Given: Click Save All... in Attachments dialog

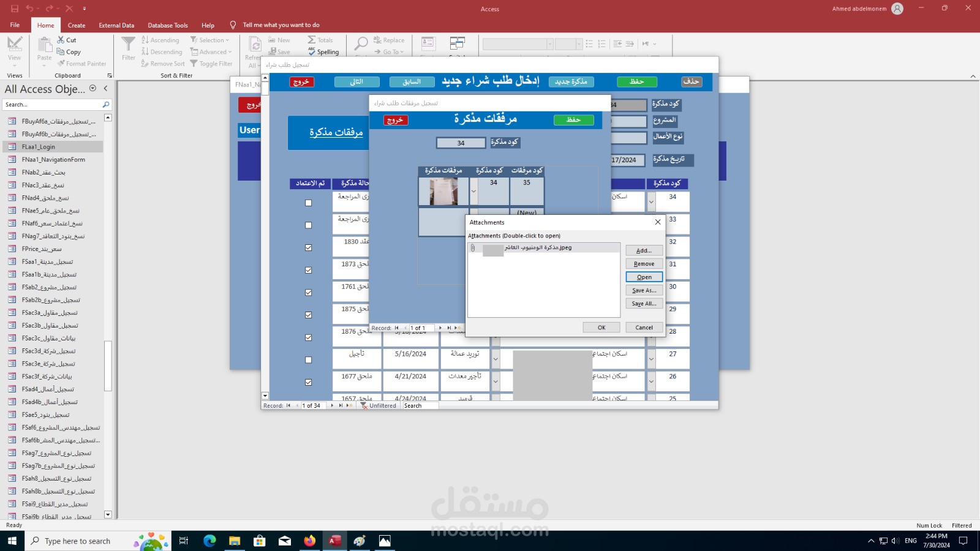Looking at the screenshot, I should coord(644,304).
